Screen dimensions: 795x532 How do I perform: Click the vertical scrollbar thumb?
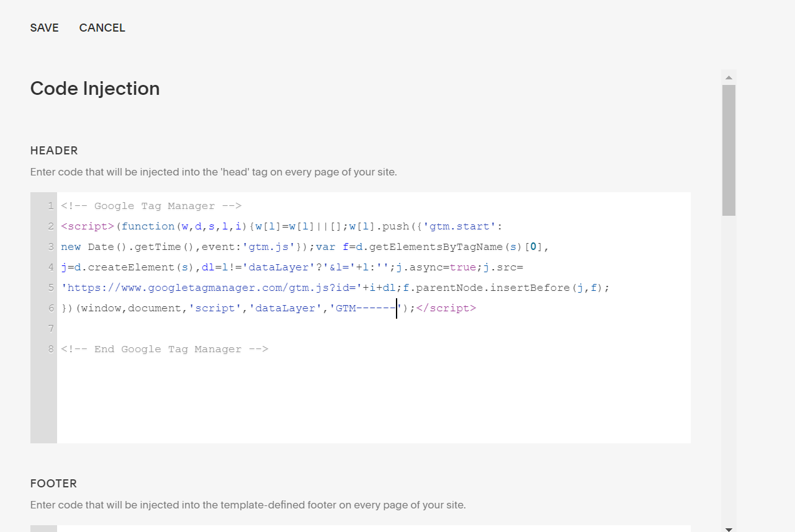click(x=729, y=150)
